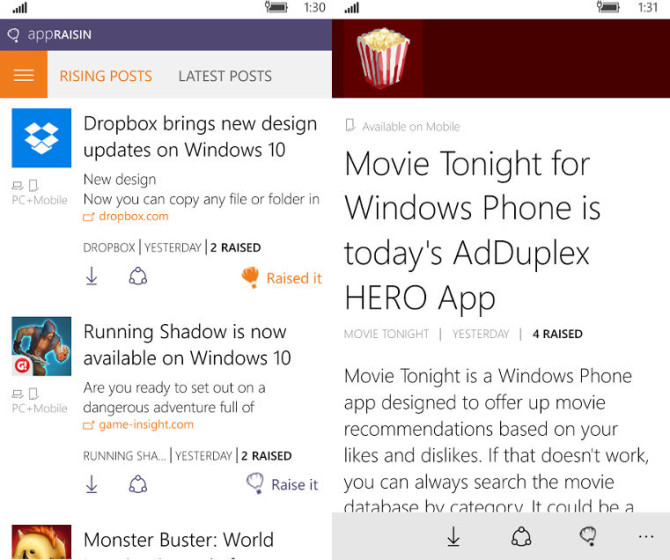Click the DROPBOX label under the post
Image resolution: width=670 pixels, height=560 pixels.
point(109,247)
